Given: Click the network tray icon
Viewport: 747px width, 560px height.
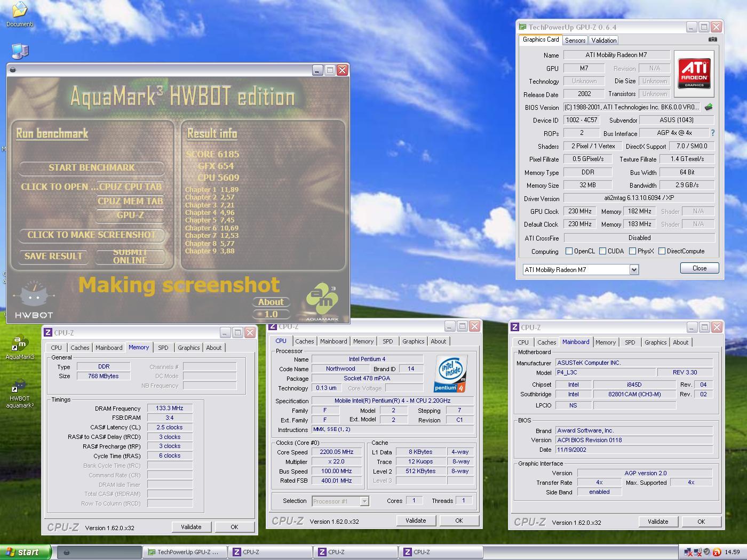Looking at the screenshot, I should point(689,552).
